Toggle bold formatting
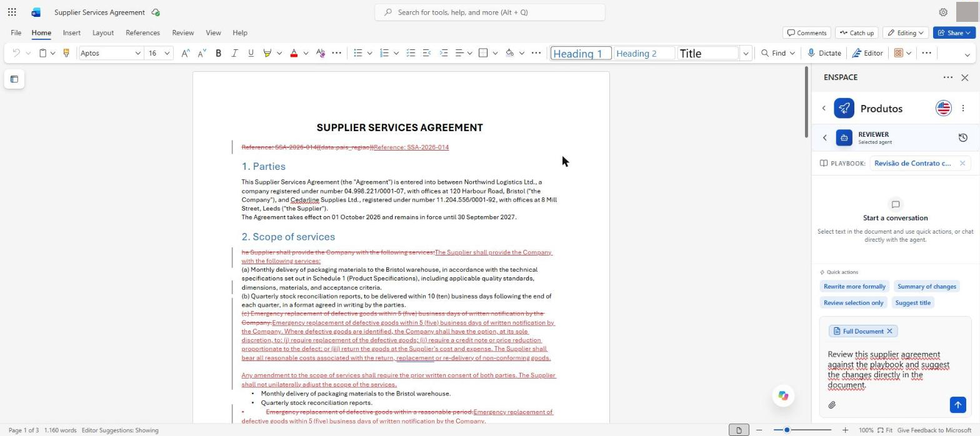This screenshot has height=436, width=980. [x=218, y=53]
